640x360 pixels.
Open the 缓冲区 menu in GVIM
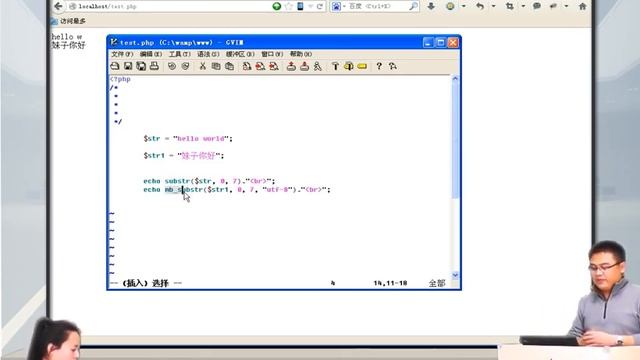pos(240,54)
